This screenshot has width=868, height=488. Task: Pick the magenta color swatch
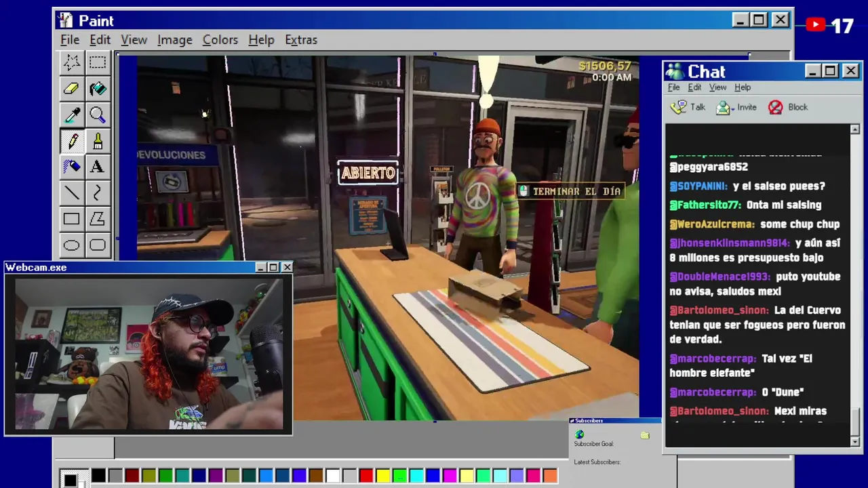pyautogui.click(x=450, y=476)
